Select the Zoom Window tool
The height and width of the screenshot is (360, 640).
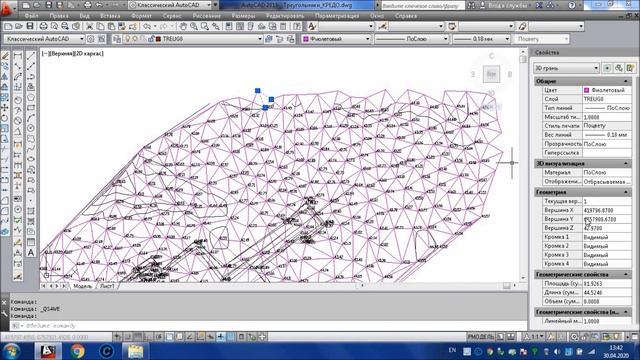[x=205, y=26]
